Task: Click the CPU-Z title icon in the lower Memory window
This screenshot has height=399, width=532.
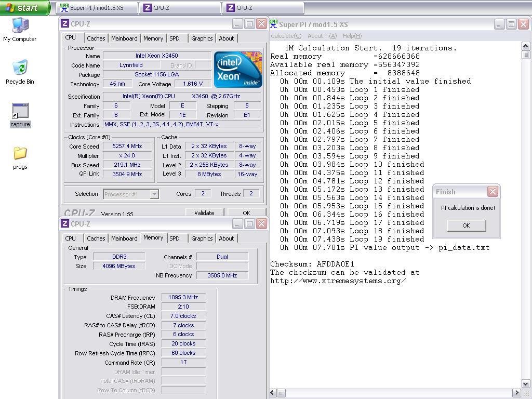Action: [65, 223]
